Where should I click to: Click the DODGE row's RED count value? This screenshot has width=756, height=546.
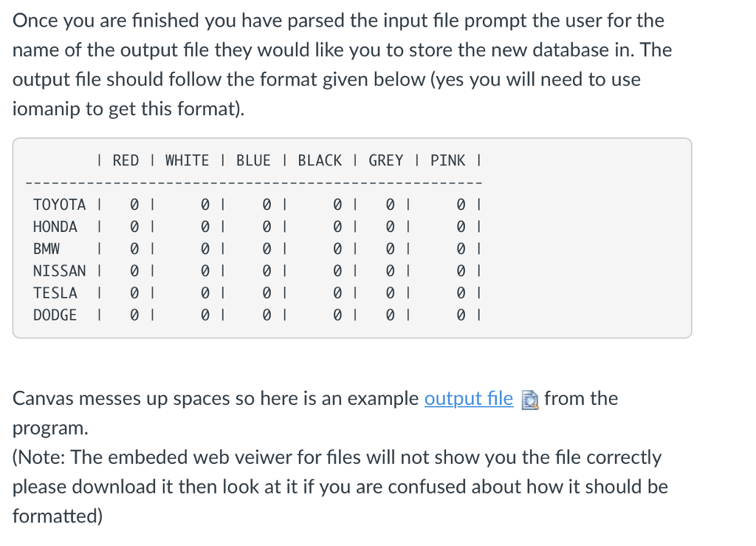pos(134,315)
